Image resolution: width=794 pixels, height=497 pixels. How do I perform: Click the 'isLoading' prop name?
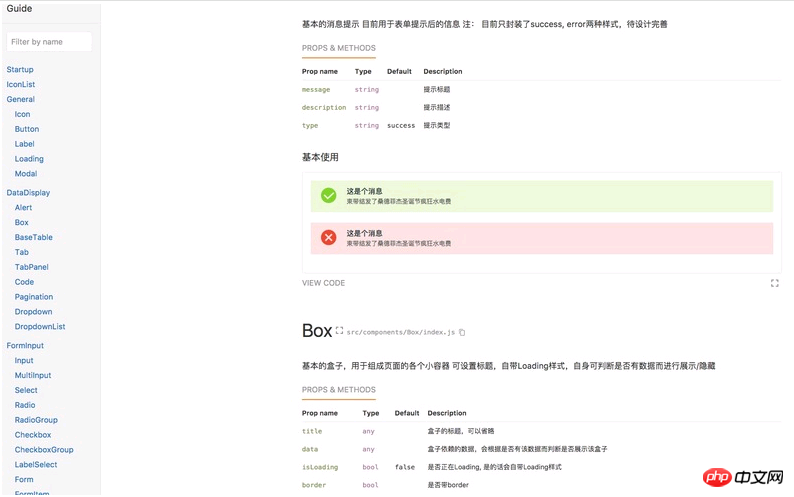pyautogui.click(x=320, y=467)
